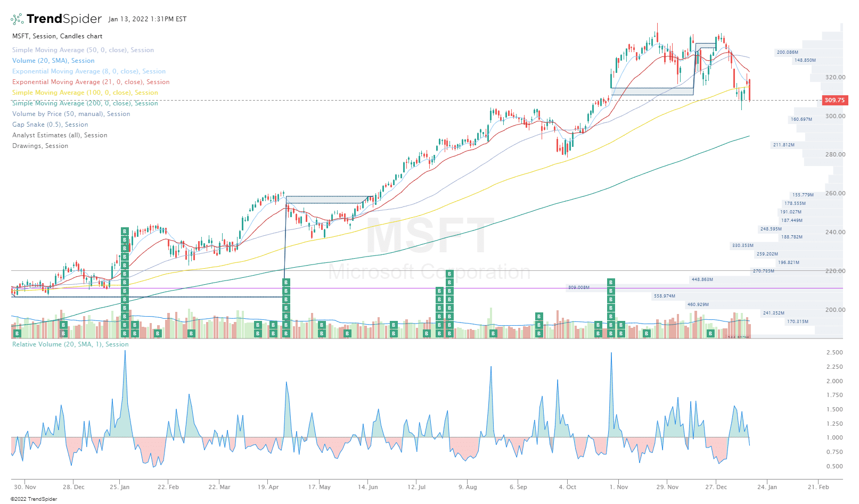859x504 pixels.
Task: Click the 155.779M volume-by-price label
Action: coord(803,195)
